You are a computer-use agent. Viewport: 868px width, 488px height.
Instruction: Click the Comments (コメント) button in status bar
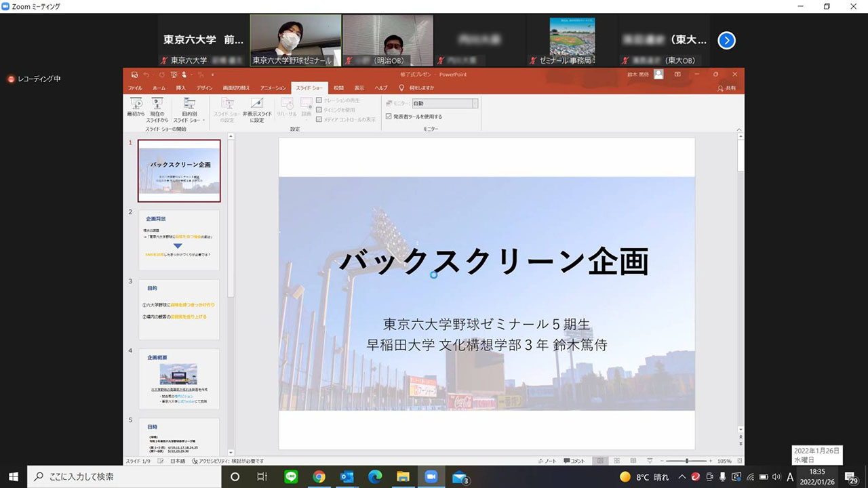[574, 461]
